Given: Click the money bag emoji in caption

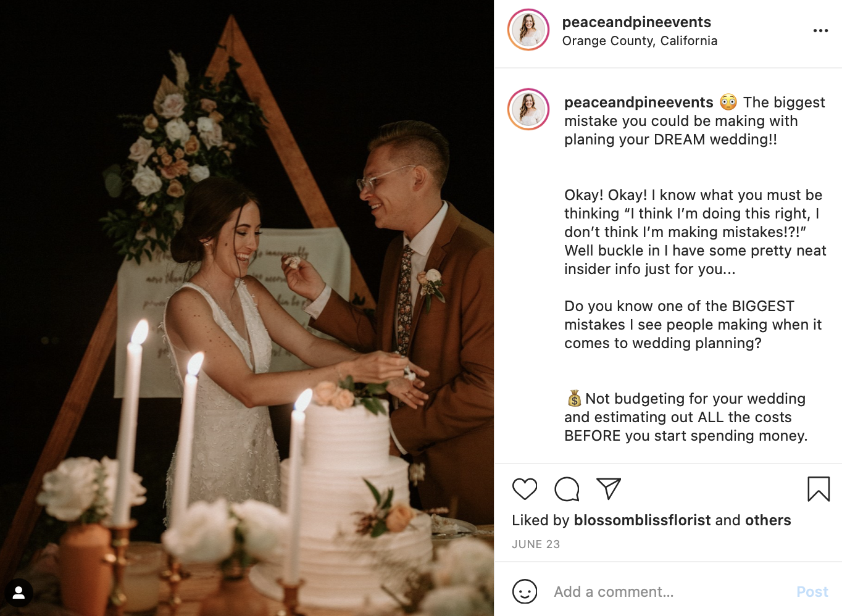Looking at the screenshot, I should [574, 399].
